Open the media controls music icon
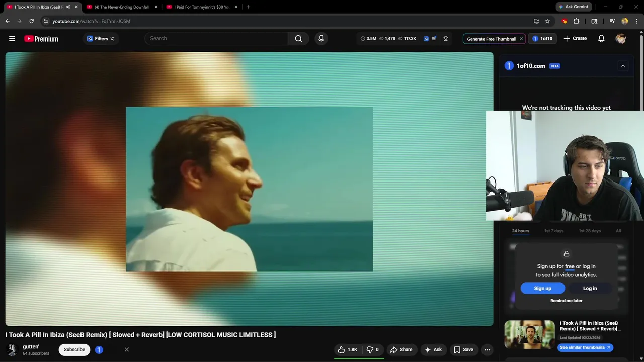Screen dimensions: 644x362 612,21
